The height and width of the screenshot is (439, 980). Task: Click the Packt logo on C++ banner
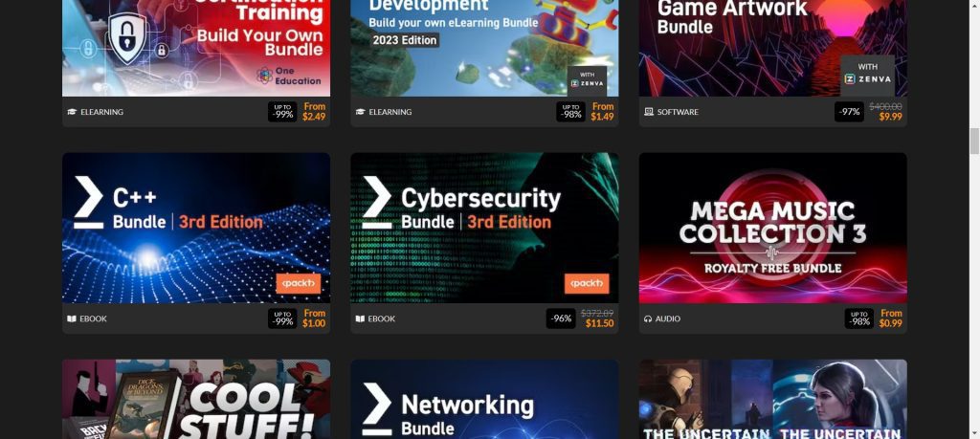(x=299, y=283)
